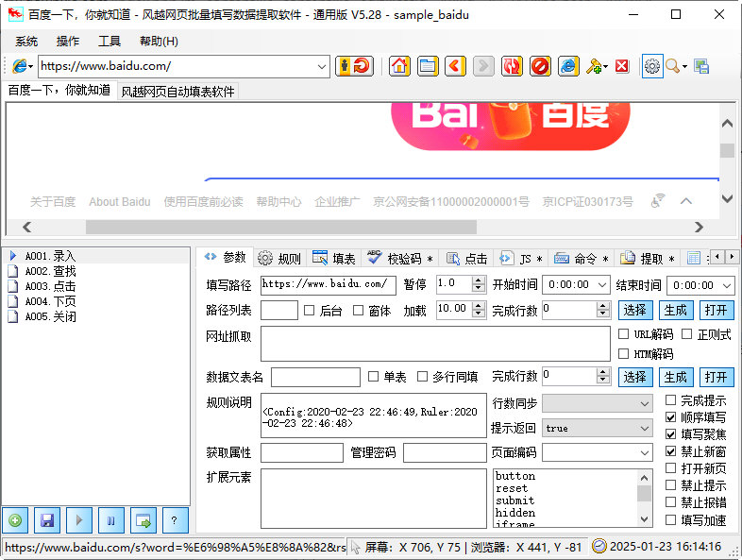Enable the 正则式 checkbox
Image resolution: width=742 pixels, height=560 pixels.
point(686,333)
